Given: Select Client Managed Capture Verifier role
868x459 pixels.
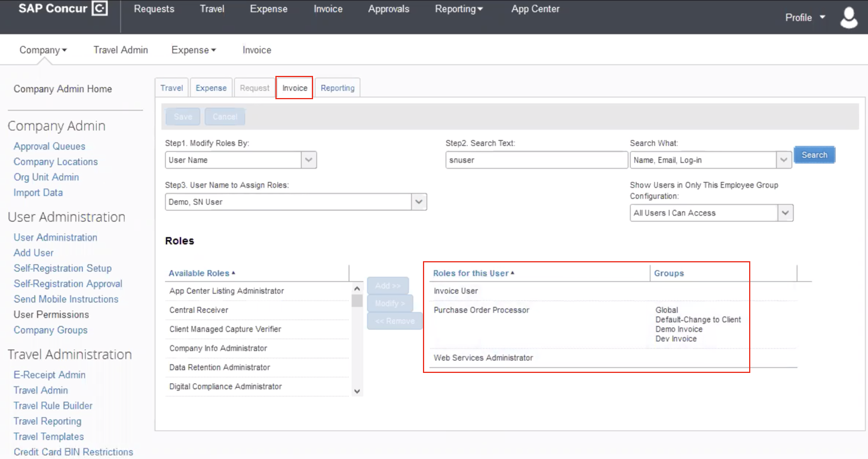Looking at the screenshot, I should (x=257, y=329).
